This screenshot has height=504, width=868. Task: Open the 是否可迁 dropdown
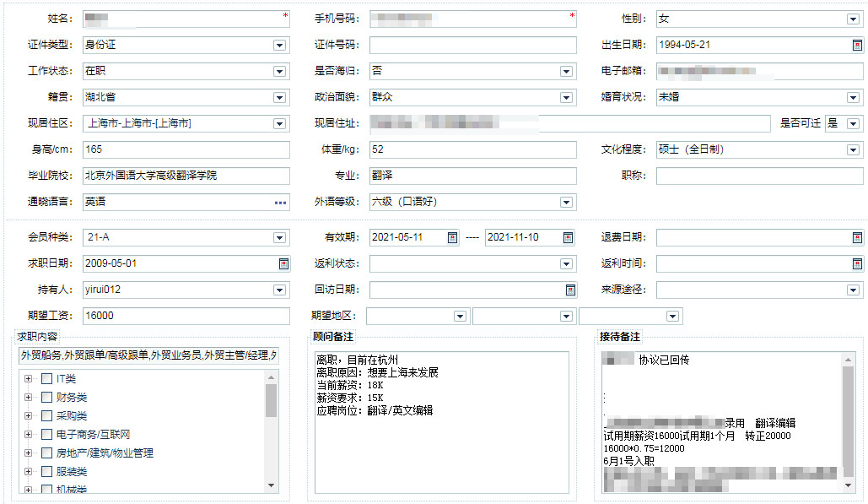(x=853, y=123)
